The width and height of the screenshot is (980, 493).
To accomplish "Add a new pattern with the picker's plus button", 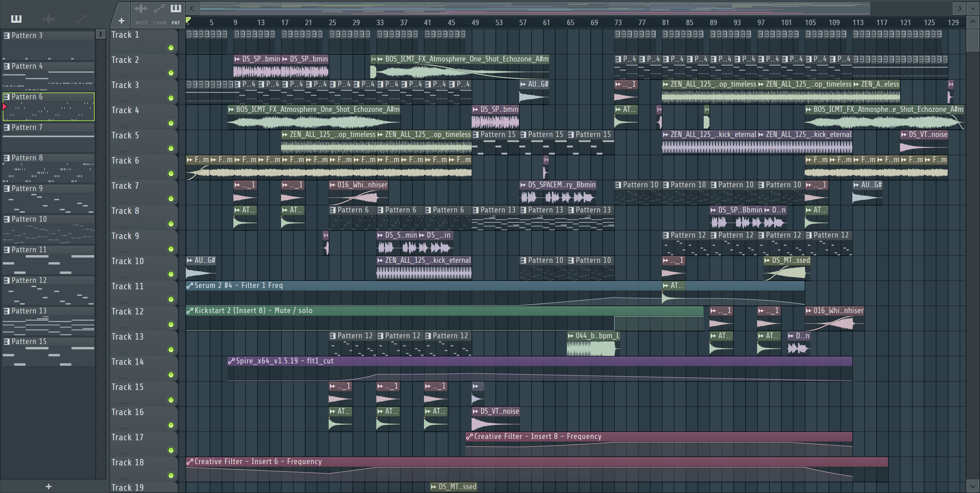I will pos(48,486).
